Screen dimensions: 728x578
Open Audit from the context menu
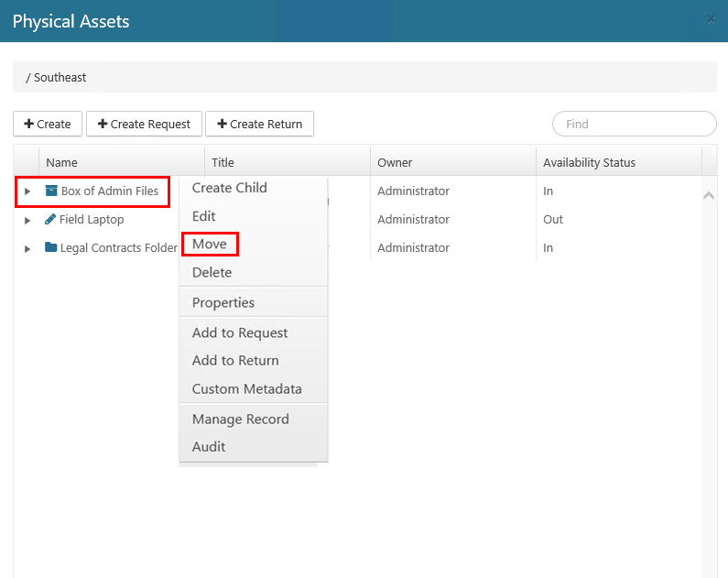(x=209, y=447)
